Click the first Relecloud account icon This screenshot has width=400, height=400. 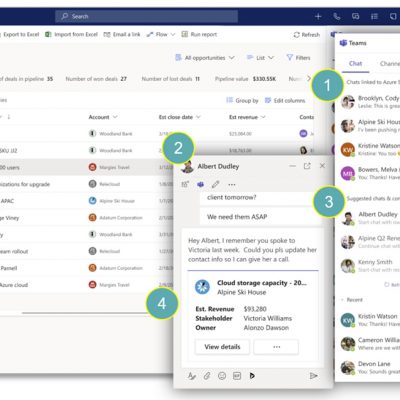pyautogui.click(x=92, y=184)
